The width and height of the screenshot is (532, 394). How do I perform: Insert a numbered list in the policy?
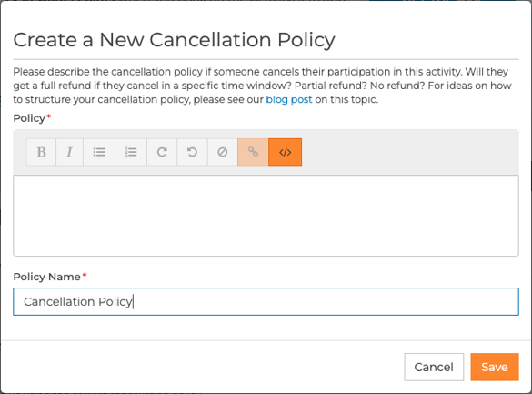pos(131,152)
